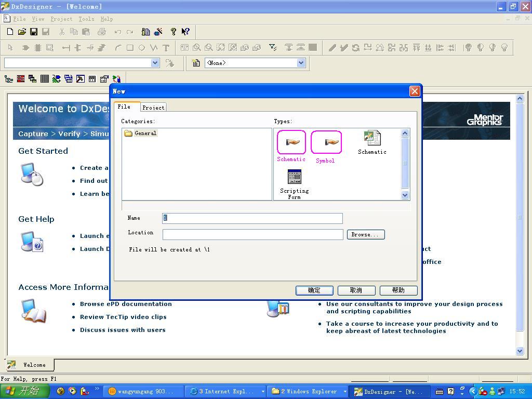Image resolution: width=532 pixels, height=399 pixels.
Task: Click the hammer icon in bottom toolbar
Action: pos(81,79)
